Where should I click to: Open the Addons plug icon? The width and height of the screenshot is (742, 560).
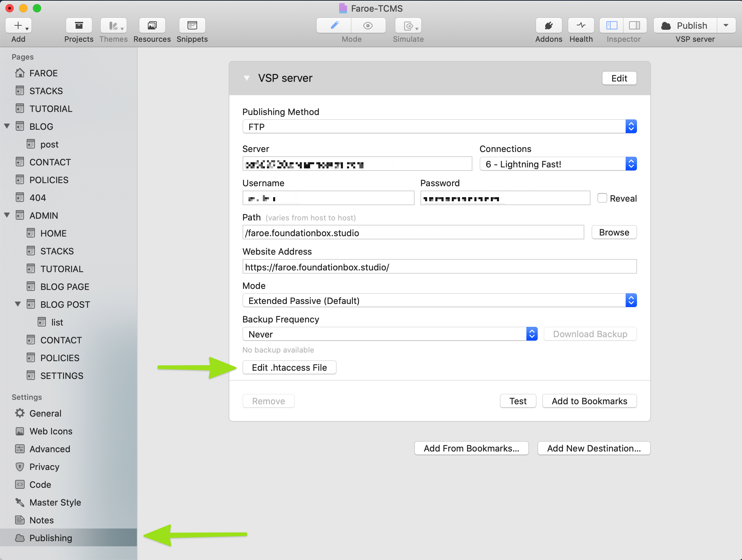(x=549, y=26)
